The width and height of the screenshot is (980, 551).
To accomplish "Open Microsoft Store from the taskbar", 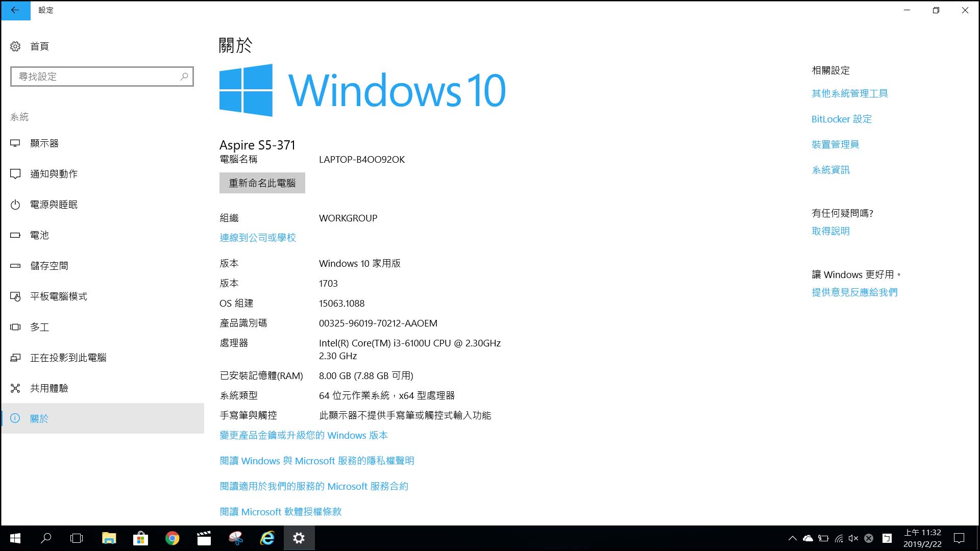I will (x=140, y=538).
